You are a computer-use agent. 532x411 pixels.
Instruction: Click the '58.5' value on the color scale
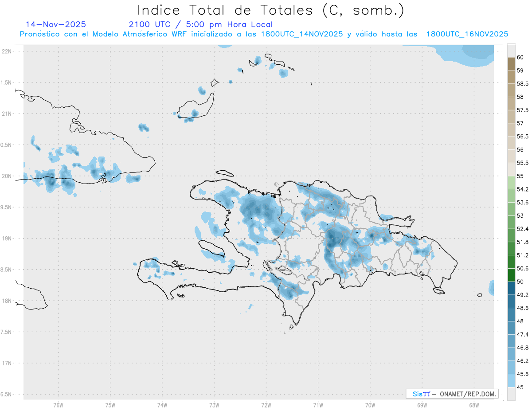[x=523, y=84]
